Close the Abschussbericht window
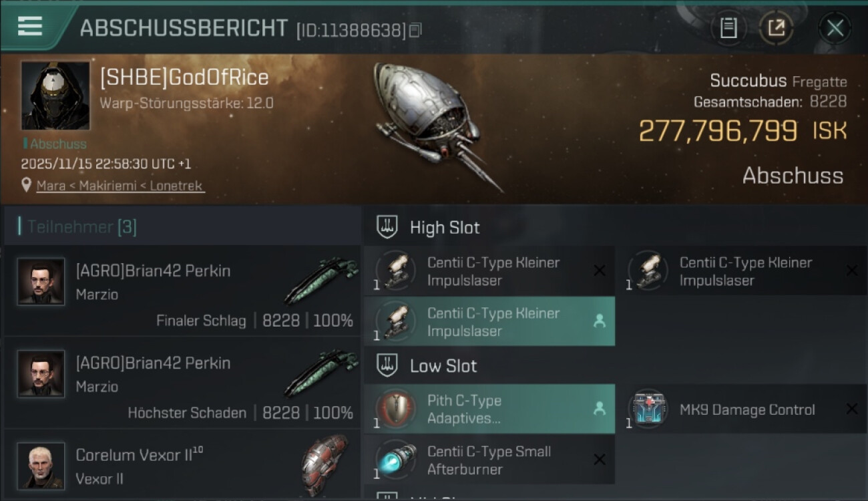868x501 pixels. 835,28
